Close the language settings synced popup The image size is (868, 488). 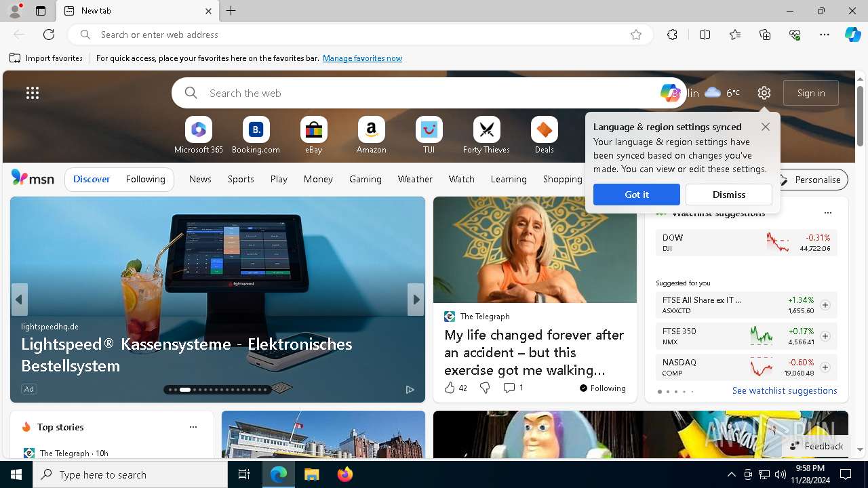(x=766, y=127)
